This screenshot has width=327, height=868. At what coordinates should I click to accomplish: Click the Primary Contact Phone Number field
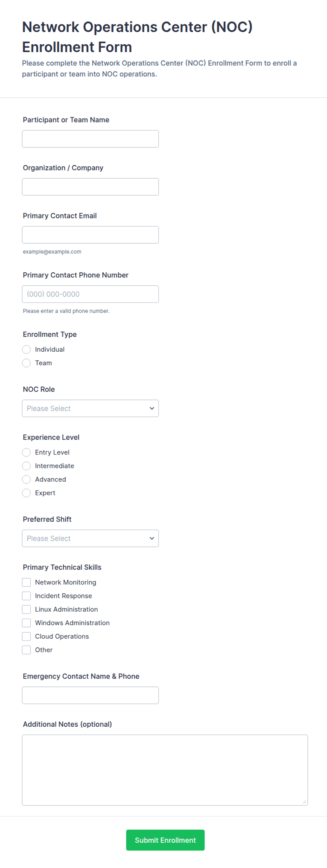pyautogui.click(x=90, y=294)
